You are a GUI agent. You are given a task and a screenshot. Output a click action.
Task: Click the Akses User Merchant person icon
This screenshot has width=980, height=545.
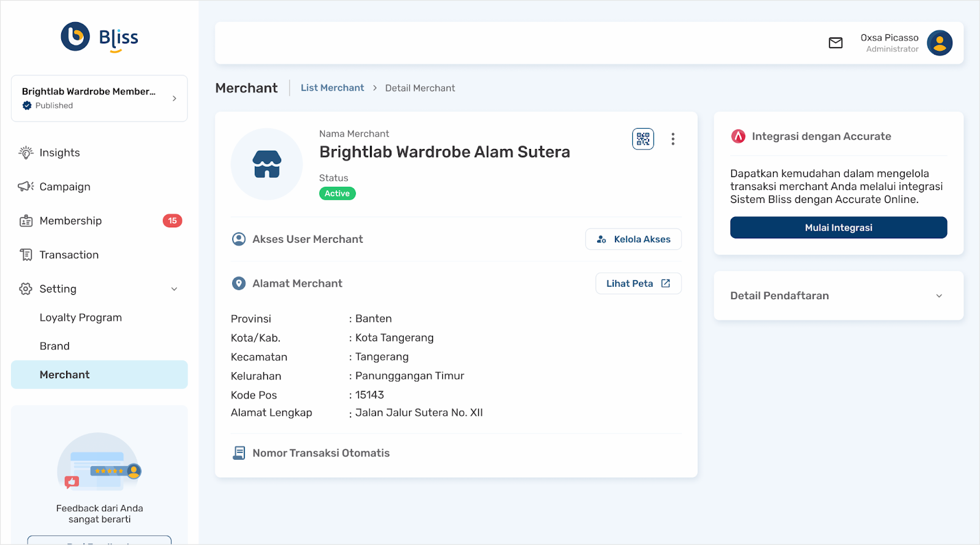[239, 239]
